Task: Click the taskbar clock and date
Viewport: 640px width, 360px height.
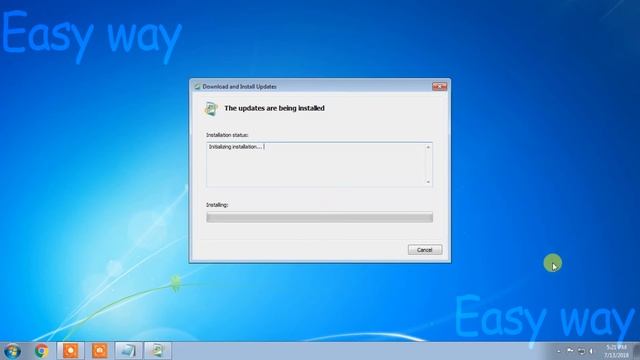Action: point(616,351)
